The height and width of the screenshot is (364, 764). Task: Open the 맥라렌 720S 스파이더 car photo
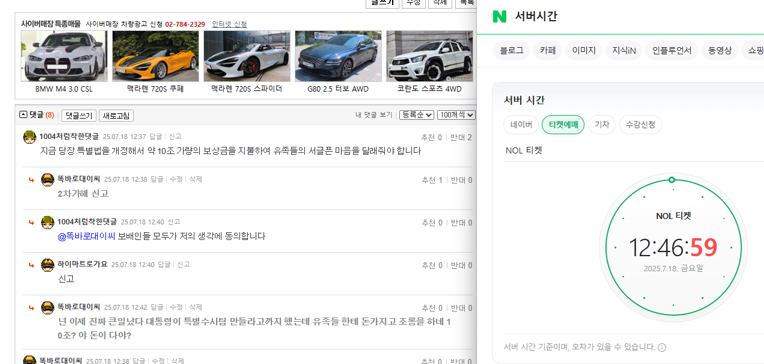pyautogui.click(x=247, y=56)
